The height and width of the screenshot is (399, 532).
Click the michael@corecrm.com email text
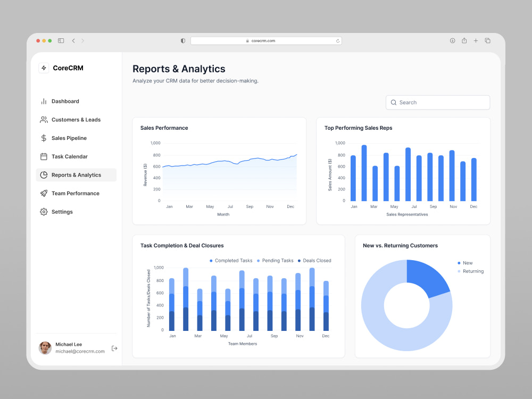click(80, 352)
